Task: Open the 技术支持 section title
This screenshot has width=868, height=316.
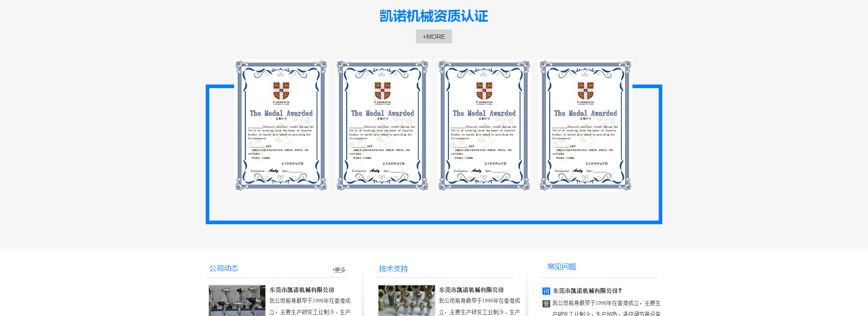Action: pyautogui.click(x=393, y=269)
